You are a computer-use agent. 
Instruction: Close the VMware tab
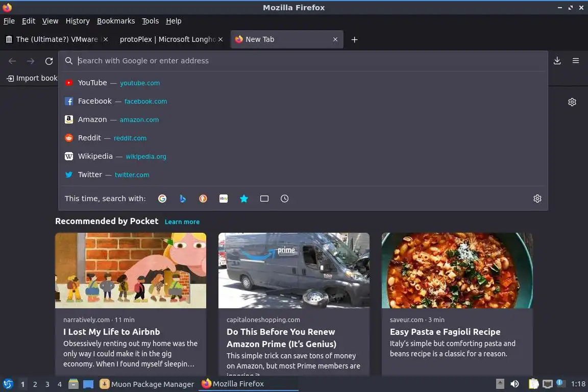(106, 39)
